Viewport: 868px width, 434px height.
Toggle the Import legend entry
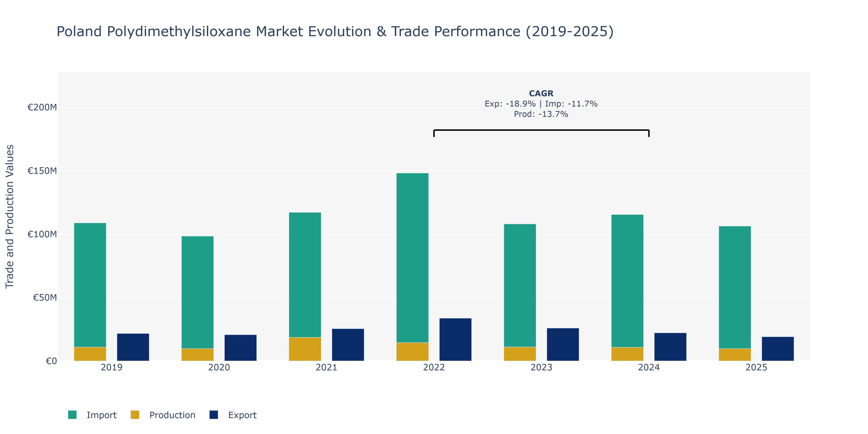(92, 415)
